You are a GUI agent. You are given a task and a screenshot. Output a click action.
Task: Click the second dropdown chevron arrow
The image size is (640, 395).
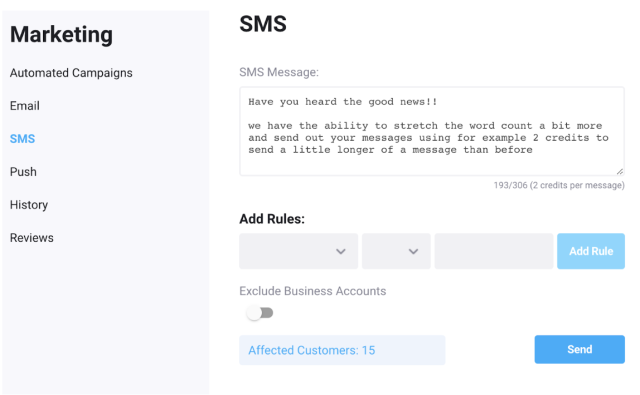(413, 251)
